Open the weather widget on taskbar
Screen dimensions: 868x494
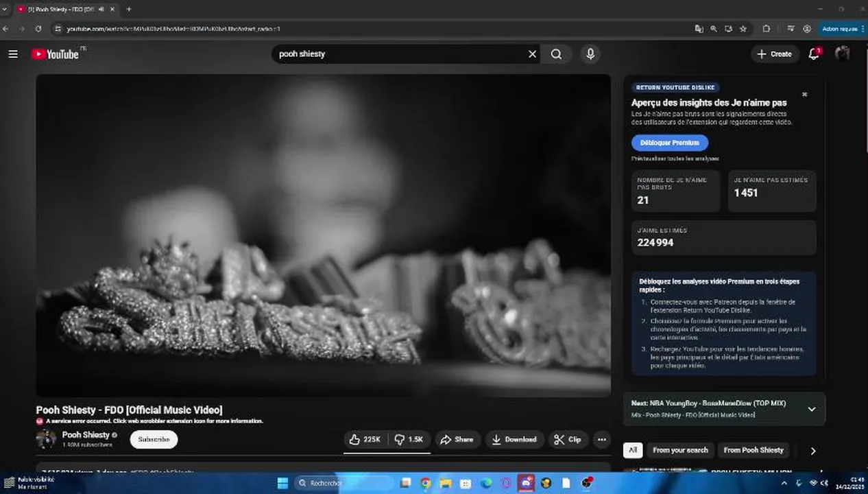(29, 483)
